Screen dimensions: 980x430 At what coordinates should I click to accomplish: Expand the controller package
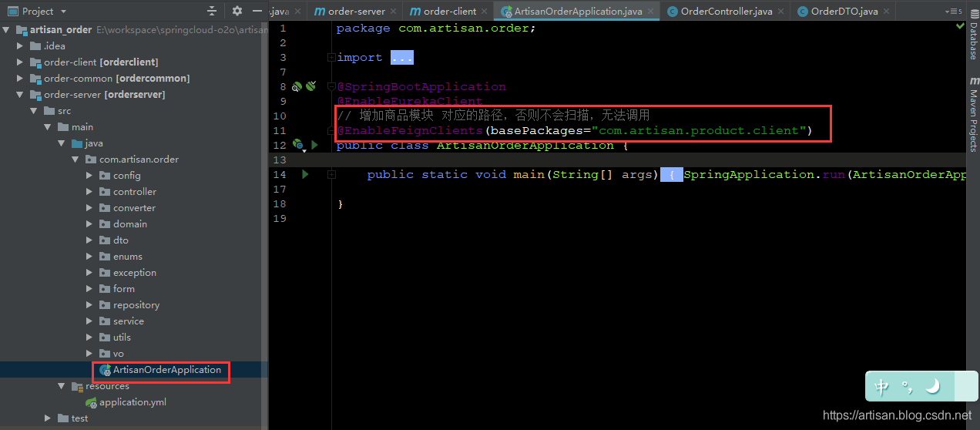pyautogui.click(x=90, y=192)
